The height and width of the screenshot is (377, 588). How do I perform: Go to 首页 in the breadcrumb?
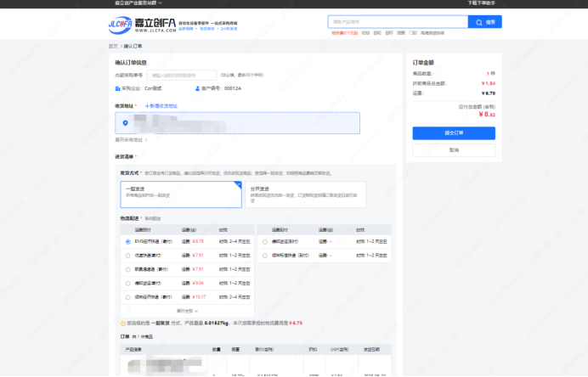point(113,46)
